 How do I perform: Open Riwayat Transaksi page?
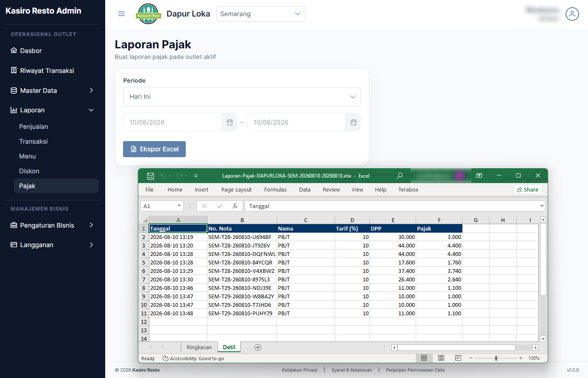click(52, 71)
